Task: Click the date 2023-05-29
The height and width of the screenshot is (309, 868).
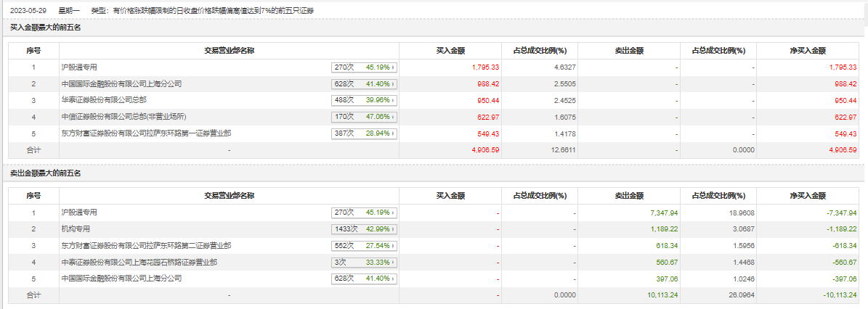Action: coord(27,10)
